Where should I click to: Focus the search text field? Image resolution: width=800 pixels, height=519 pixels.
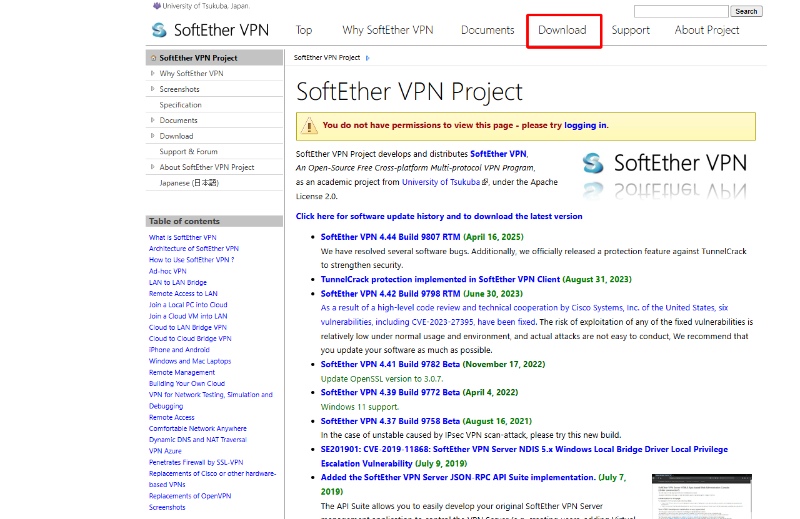tap(681, 12)
